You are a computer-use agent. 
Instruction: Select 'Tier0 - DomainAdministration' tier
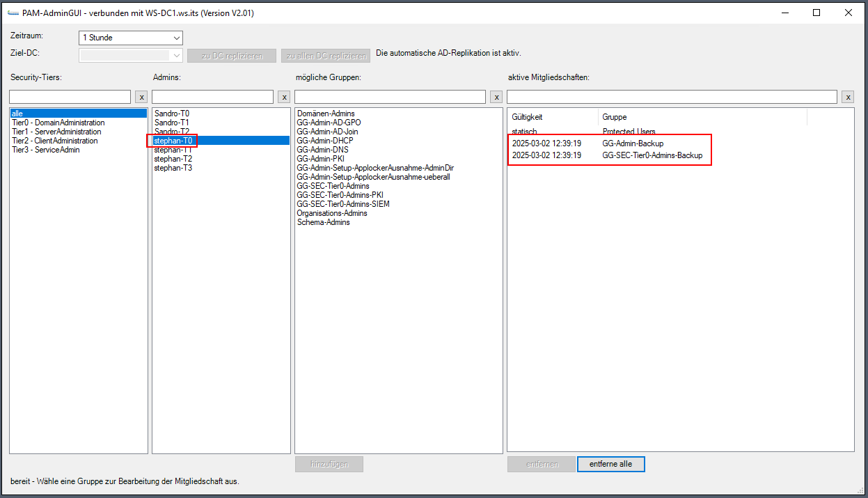pos(79,123)
